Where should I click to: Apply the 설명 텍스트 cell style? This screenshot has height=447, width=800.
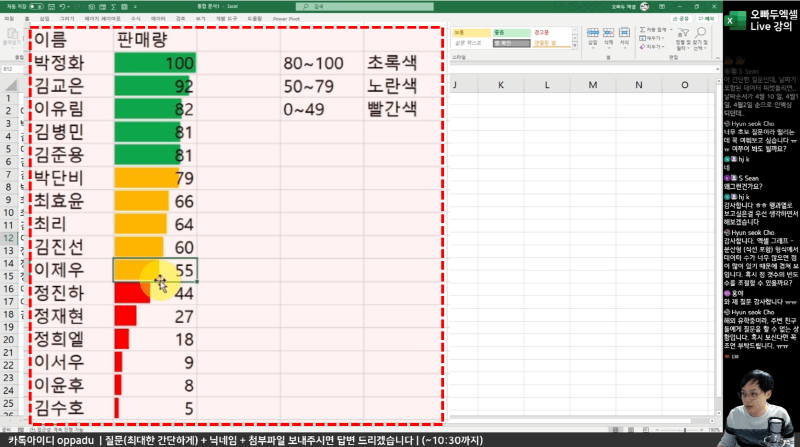point(471,43)
